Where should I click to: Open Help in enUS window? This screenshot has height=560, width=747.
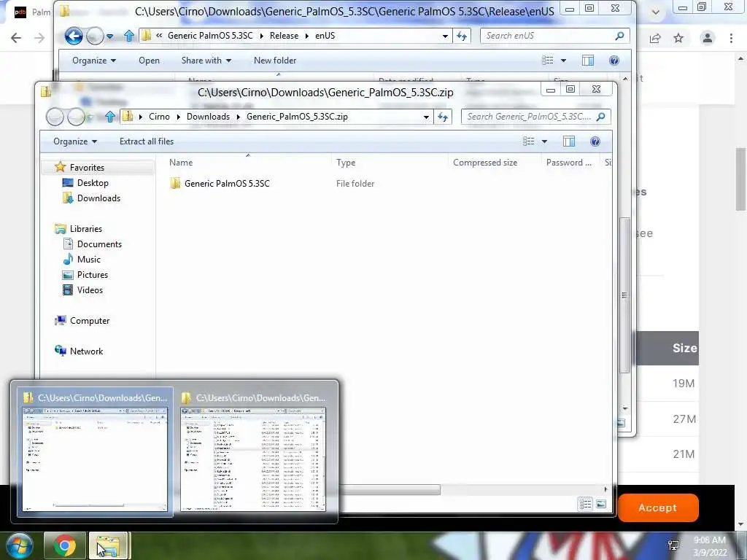pos(614,61)
